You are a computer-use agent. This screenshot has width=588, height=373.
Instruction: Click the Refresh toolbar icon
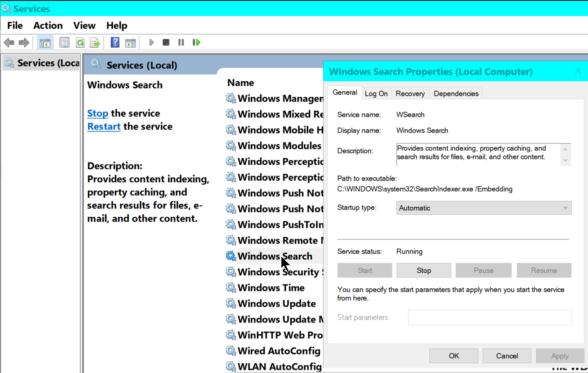click(80, 43)
